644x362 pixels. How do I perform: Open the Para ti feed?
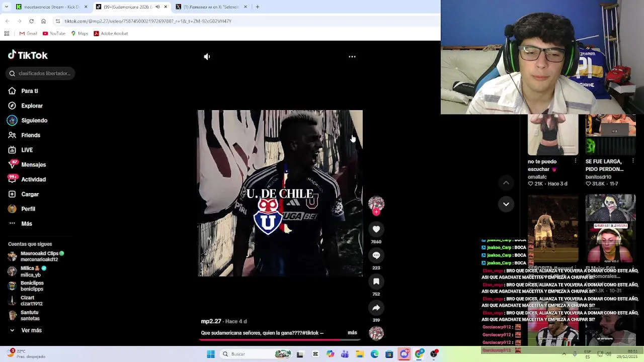(x=23, y=91)
